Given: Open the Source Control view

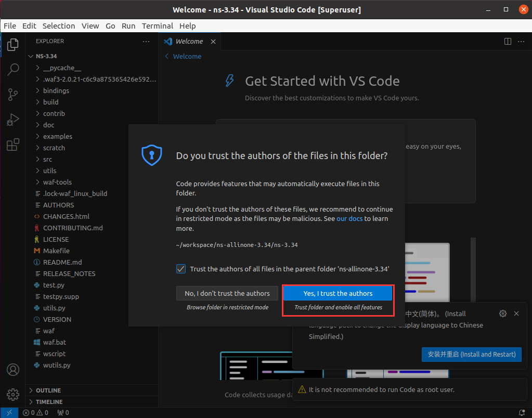Looking at the screenshot, I should (x=13, y=95).
